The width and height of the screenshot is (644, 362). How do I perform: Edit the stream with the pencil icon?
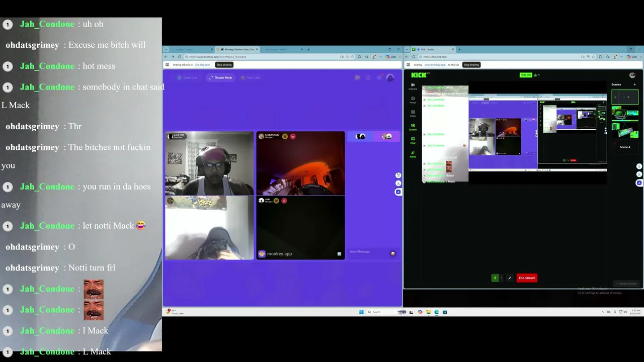tap(510, 278)
